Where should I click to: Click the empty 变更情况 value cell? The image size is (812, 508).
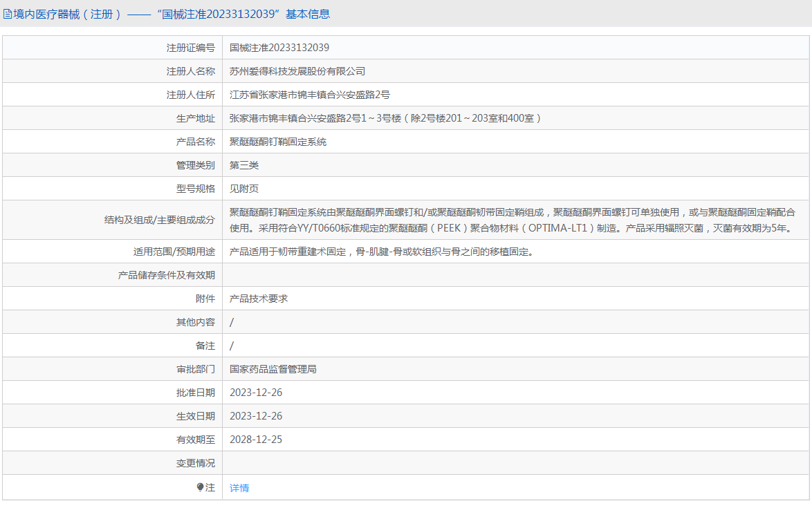coord(516,463)
